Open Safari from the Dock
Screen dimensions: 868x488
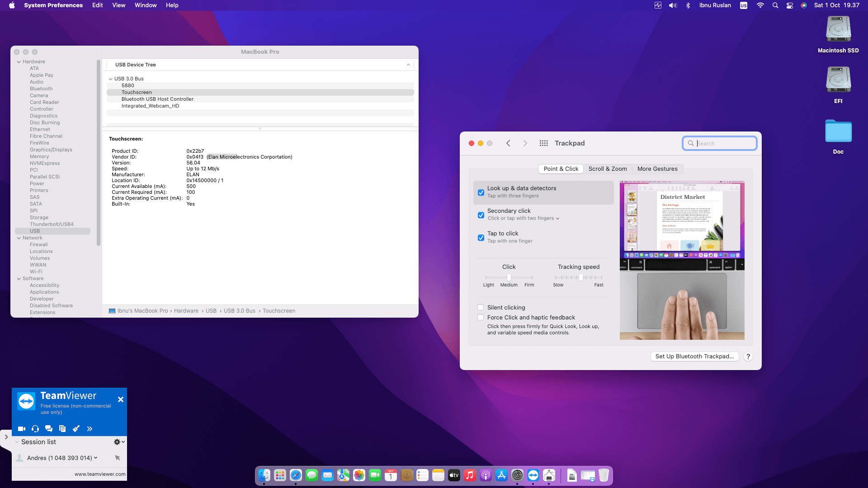point(296,475)
